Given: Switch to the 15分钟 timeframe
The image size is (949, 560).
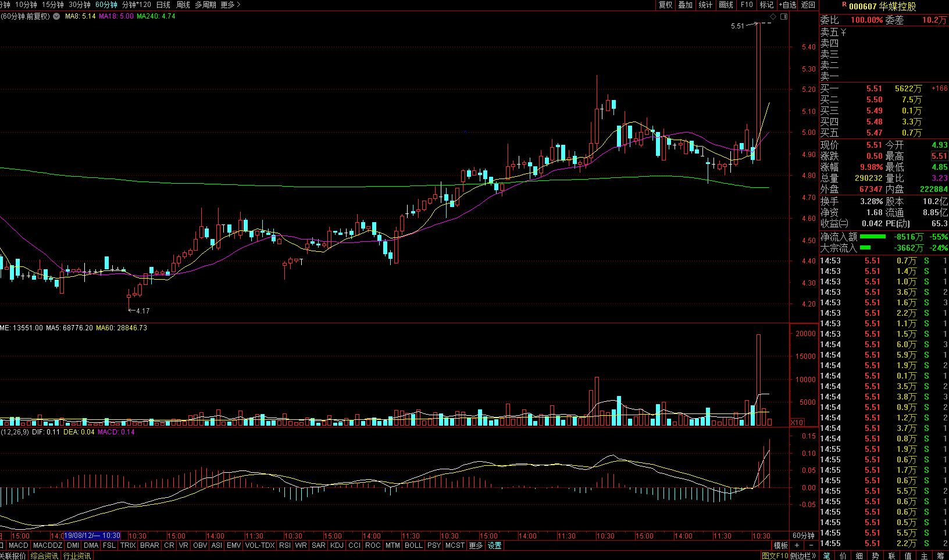Looking at the screenshot, I should click(x=53, y=5).
